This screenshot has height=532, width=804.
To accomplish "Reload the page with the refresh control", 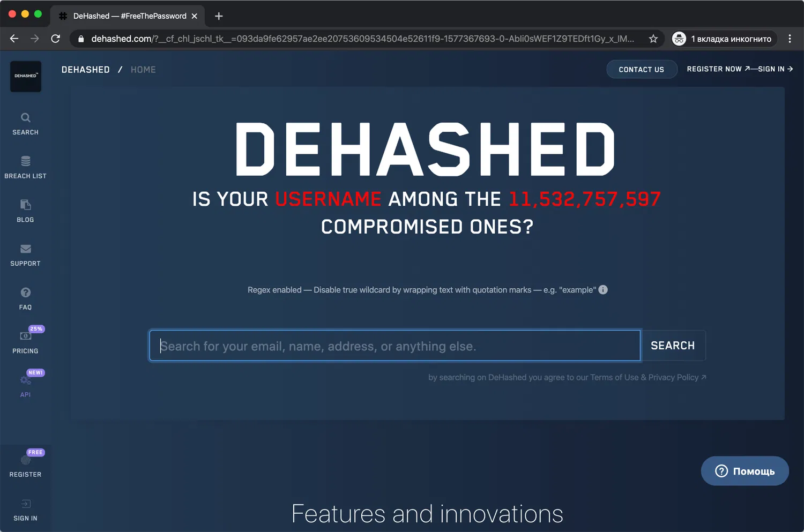I will pyautogui.click(x=55, y=38).
